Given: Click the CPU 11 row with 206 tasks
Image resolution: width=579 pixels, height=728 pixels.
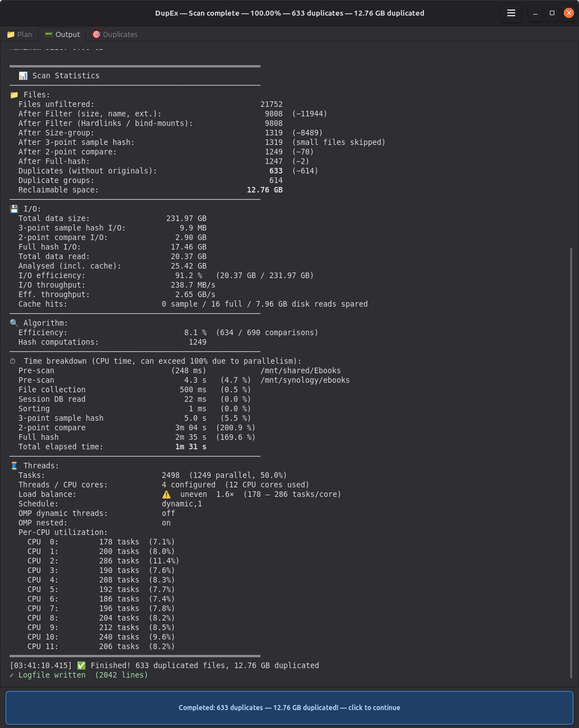Looking at the screenshot, I should tap(101, 646).
